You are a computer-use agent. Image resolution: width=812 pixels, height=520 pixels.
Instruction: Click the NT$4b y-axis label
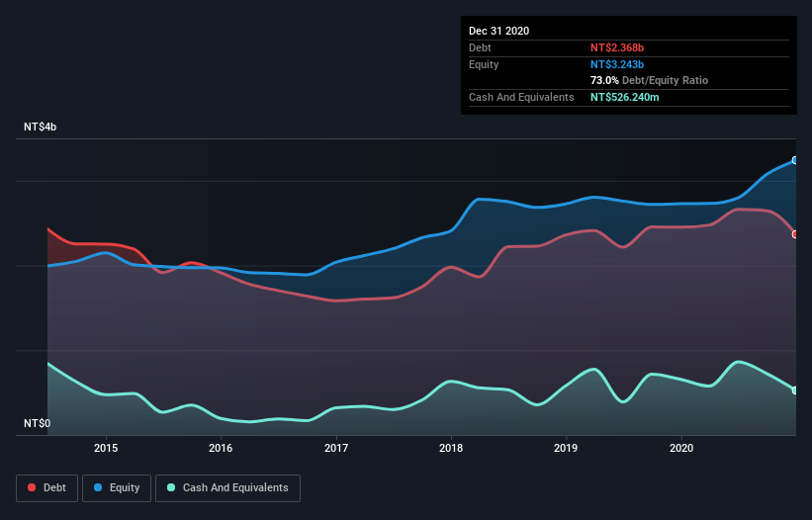[43, 128]
